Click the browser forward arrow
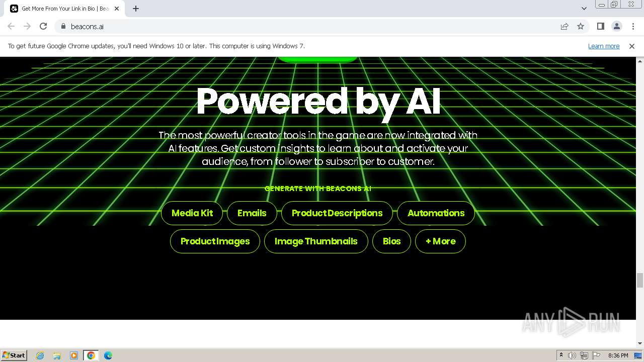The height and width of the screenshot is (362, 644). (27, 26)
